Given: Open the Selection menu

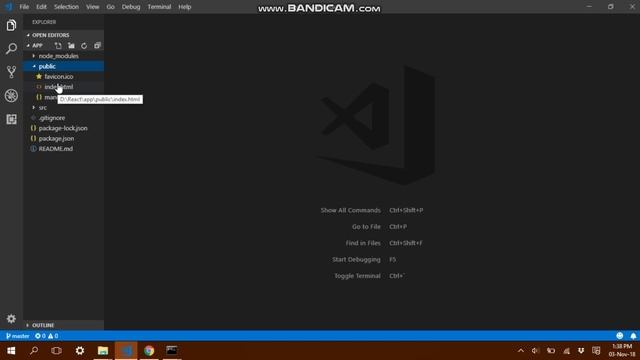Looking at the screenshot, I should (66, 7).
